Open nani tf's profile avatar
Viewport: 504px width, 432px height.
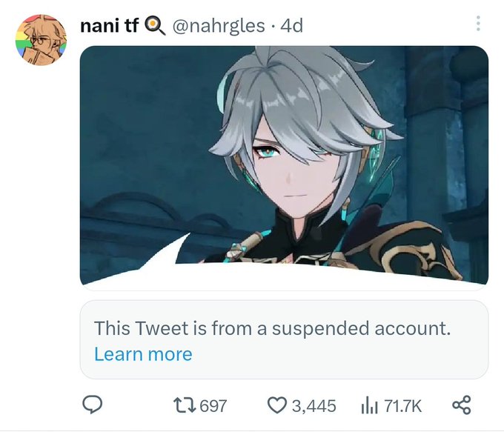[41, 40]
